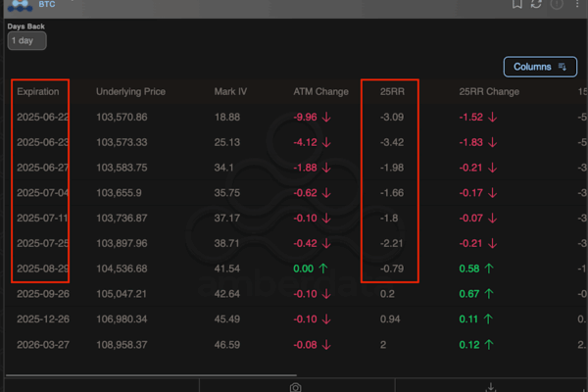
Task: Click underlying price 103,583.75
Action: coord(122,168)
